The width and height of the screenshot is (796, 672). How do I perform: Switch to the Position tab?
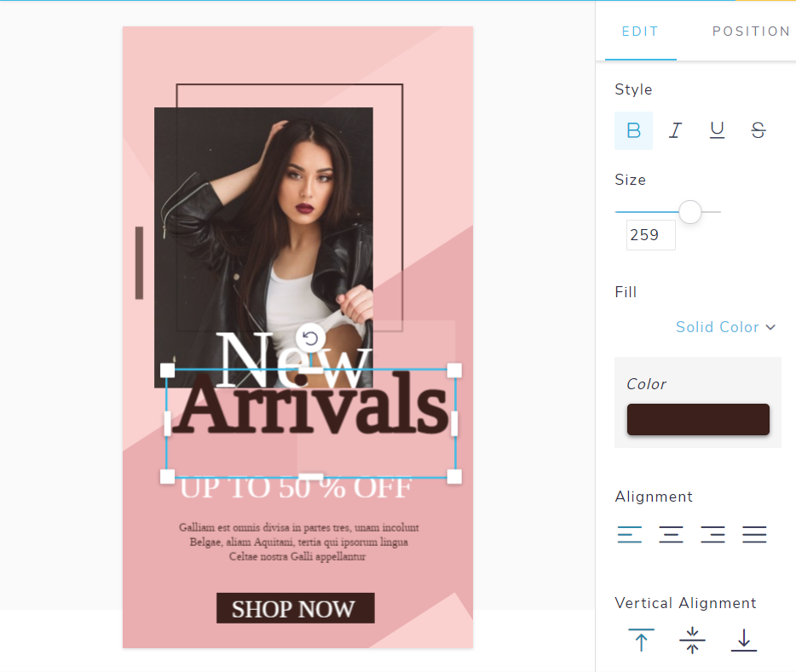point(751,32)
